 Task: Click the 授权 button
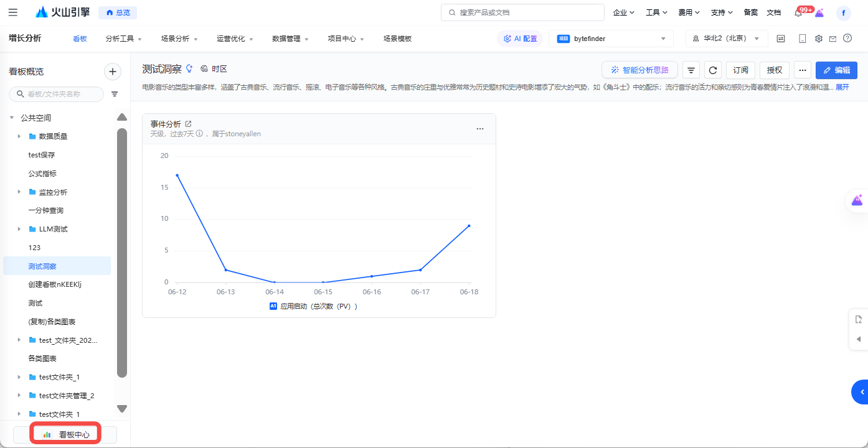coord(775,70)
